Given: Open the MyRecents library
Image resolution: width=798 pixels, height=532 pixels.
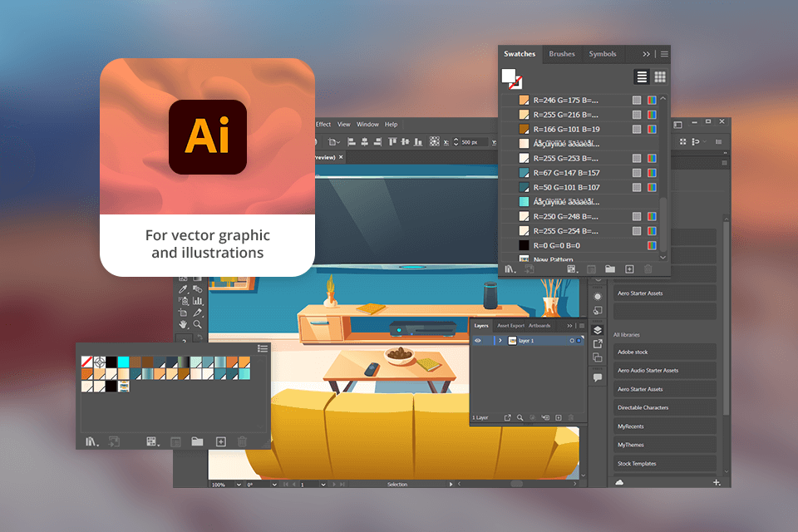Looking at the screenshot, I should click(665, 426).
